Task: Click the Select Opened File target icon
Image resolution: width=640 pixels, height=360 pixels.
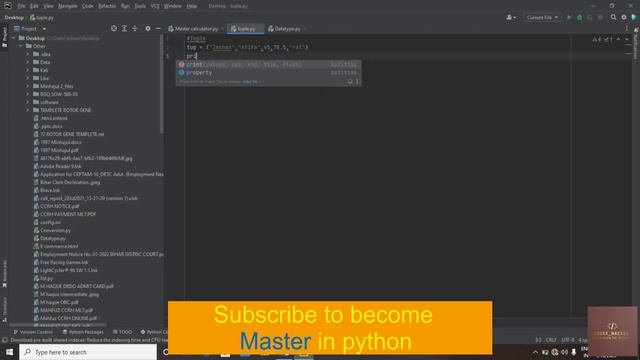Action: pos(114,29)
